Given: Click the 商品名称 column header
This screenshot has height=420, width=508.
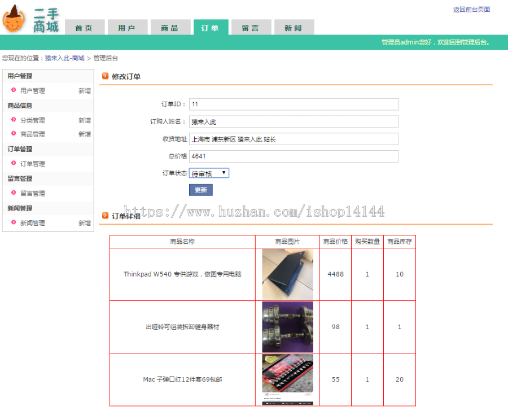Looking at the screenshot, I should click(182, 242).
